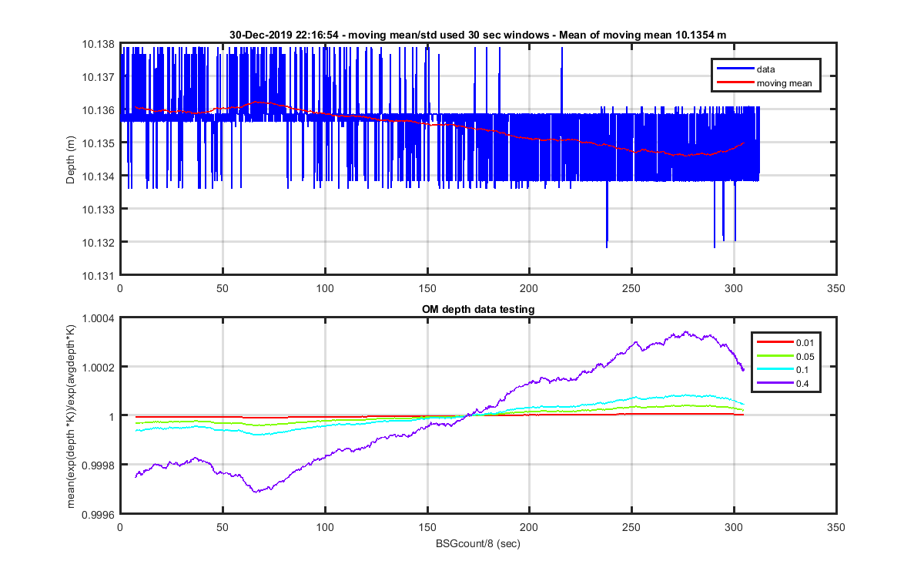
Task: Click the 10.136 tick label on depth axis
Action: pyautogui.click(x=99, y=110)
